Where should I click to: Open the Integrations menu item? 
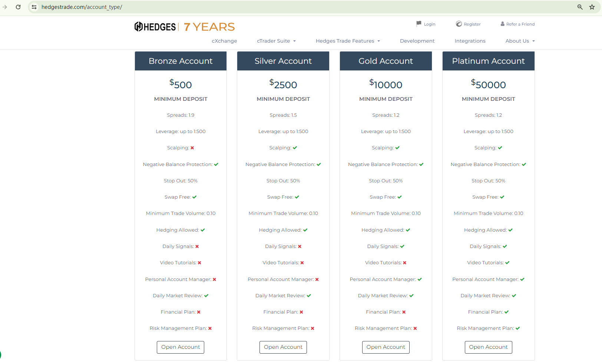(470, 41)
